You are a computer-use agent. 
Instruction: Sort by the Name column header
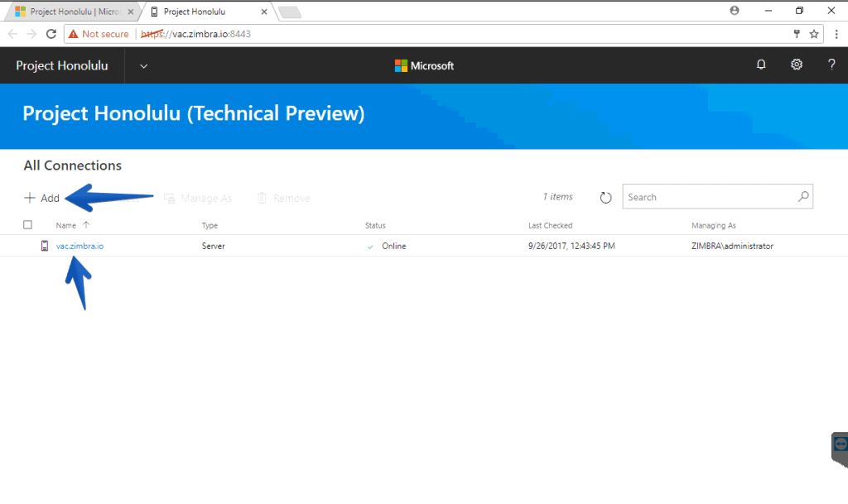[66, 225]
